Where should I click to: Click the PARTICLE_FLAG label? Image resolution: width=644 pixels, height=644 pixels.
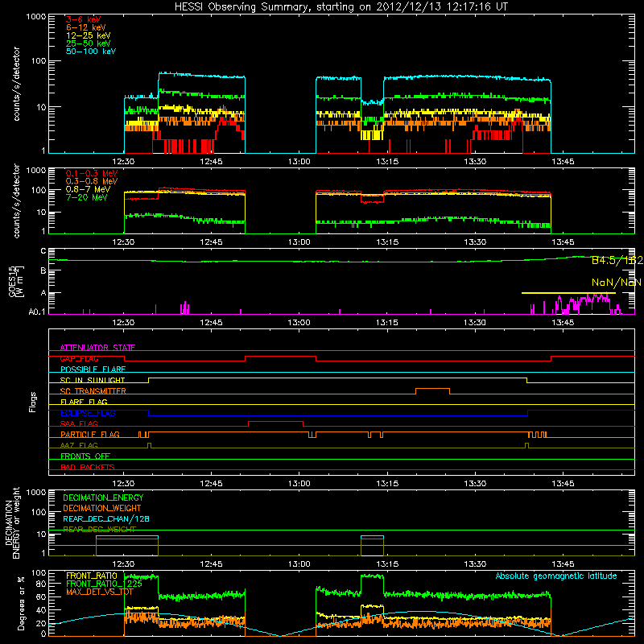[90, 435]
